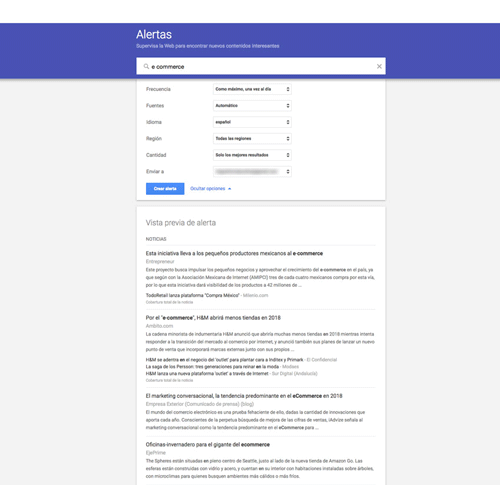Click the Ambito.com source label

click(159, 326)
